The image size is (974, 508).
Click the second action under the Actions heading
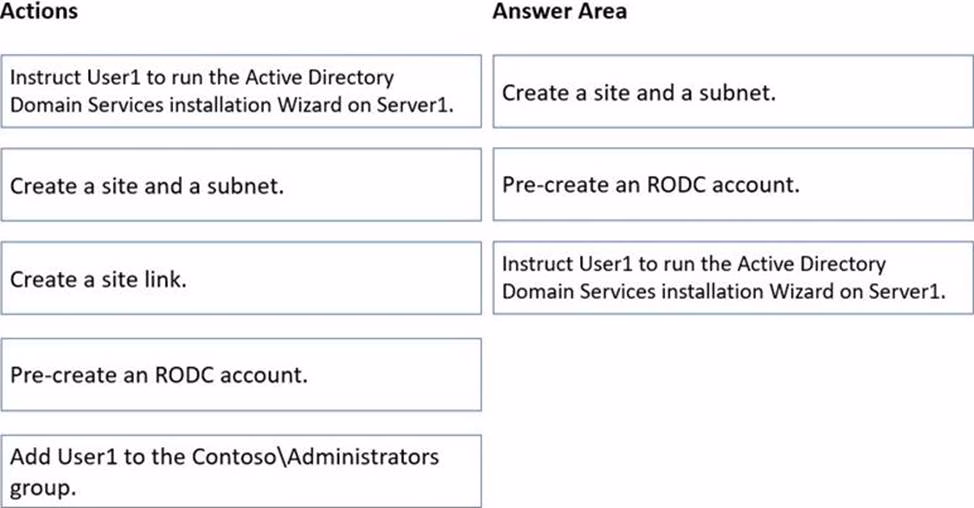coord(241,185)
